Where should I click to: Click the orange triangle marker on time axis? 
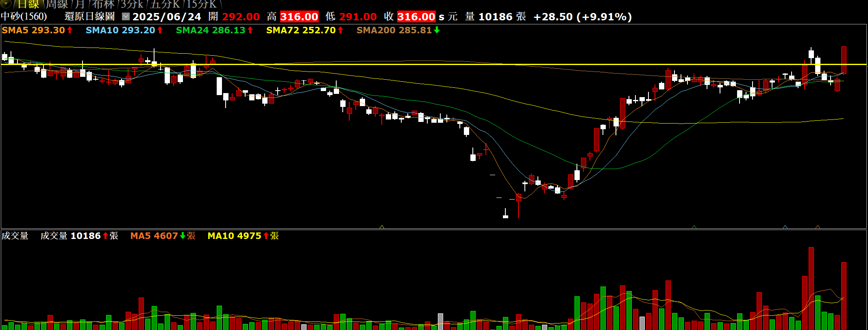(818, 227)
